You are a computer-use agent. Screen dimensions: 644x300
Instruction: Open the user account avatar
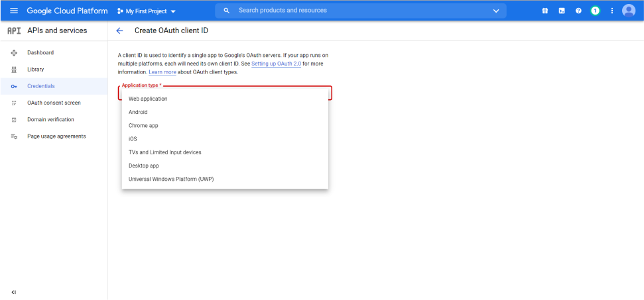pyautogui.click(x=628, y=11)
